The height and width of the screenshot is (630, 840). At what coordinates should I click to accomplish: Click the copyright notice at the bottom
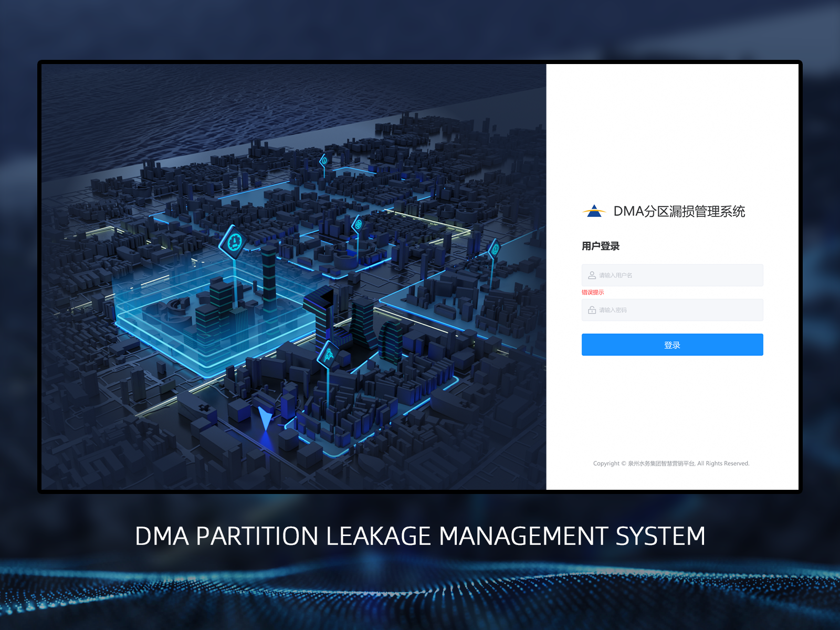pos(671,464)
